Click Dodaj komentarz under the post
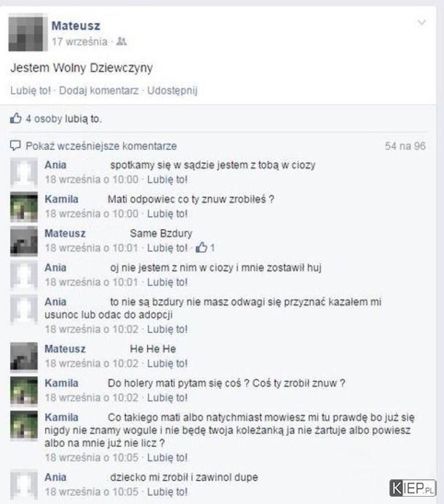 coord(99,90)
